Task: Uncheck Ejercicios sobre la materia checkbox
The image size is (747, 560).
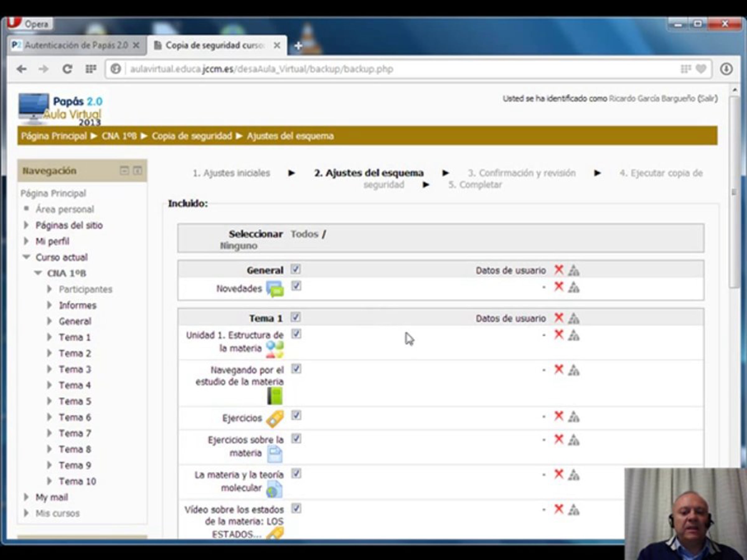Action: tap(296, 438)
